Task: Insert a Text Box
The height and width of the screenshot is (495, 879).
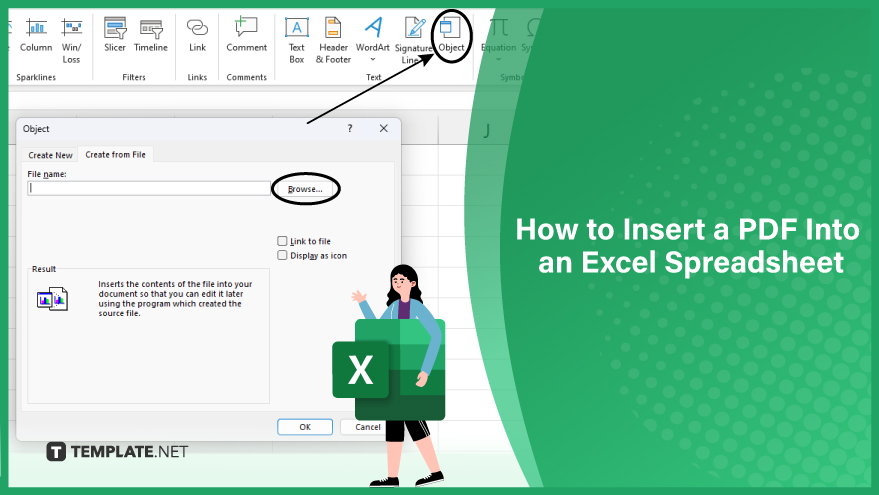Action: coord(297,40)
